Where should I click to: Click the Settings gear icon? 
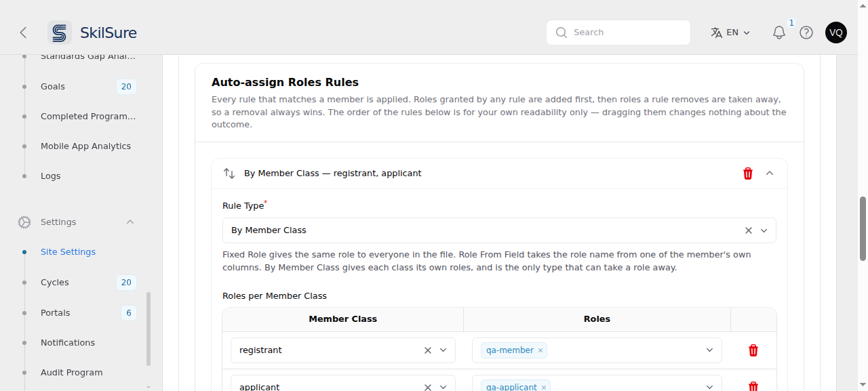tap(24, 222)
